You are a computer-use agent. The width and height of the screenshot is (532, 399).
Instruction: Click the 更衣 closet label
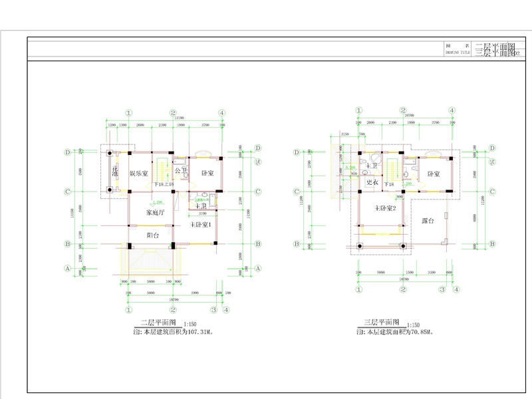pos(372,182)
